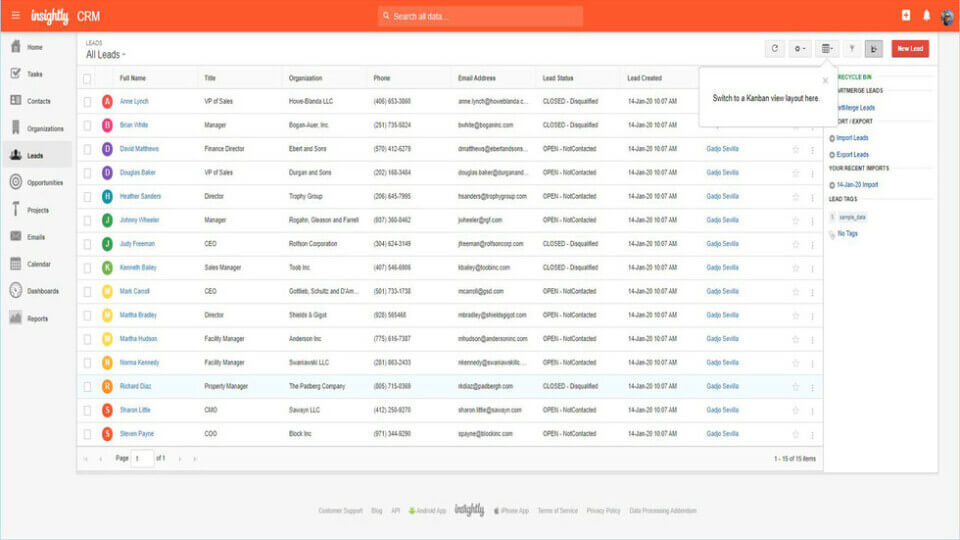Open Calendar in sidebar

(x=38, y=264)
